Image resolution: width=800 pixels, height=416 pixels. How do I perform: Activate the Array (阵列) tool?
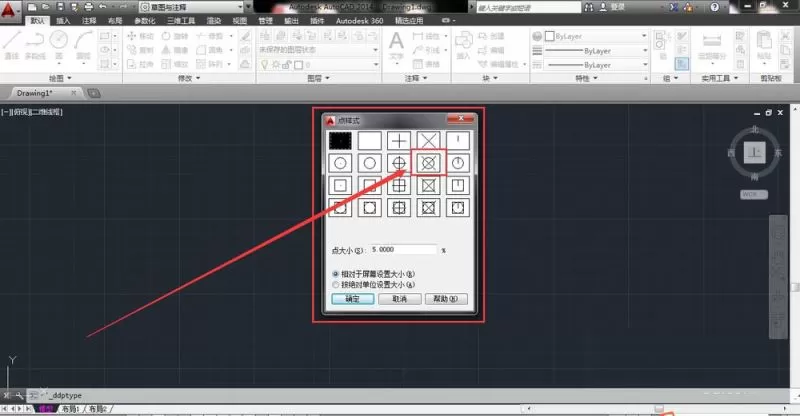pos(210,64)
